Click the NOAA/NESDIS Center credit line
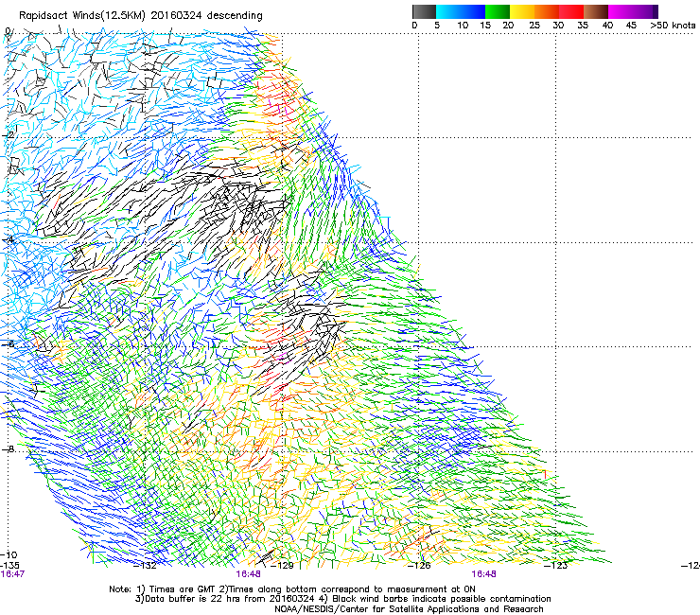The image size is (700, 615). pos(409,609)
